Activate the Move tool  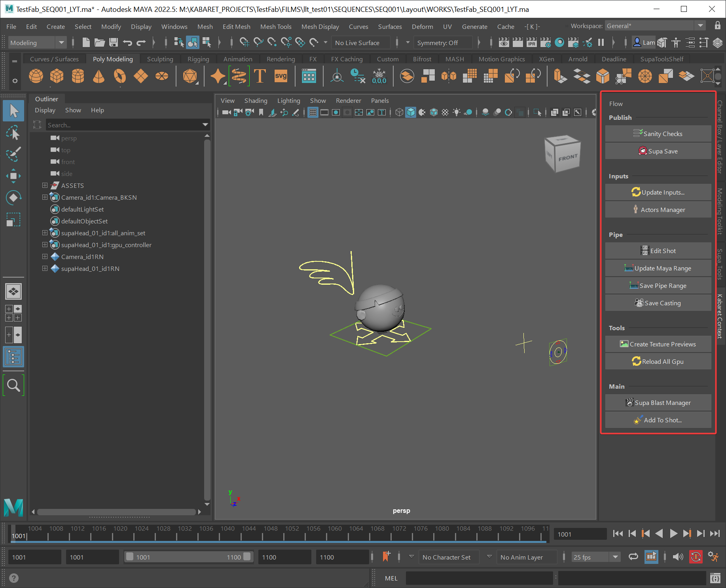click(13, 176)
